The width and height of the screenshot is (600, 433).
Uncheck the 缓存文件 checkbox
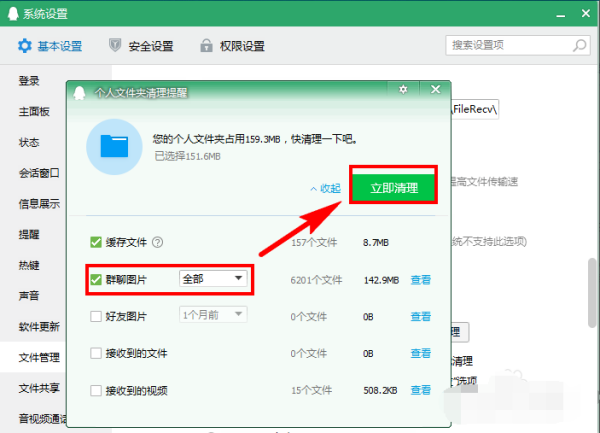point(96,242)
